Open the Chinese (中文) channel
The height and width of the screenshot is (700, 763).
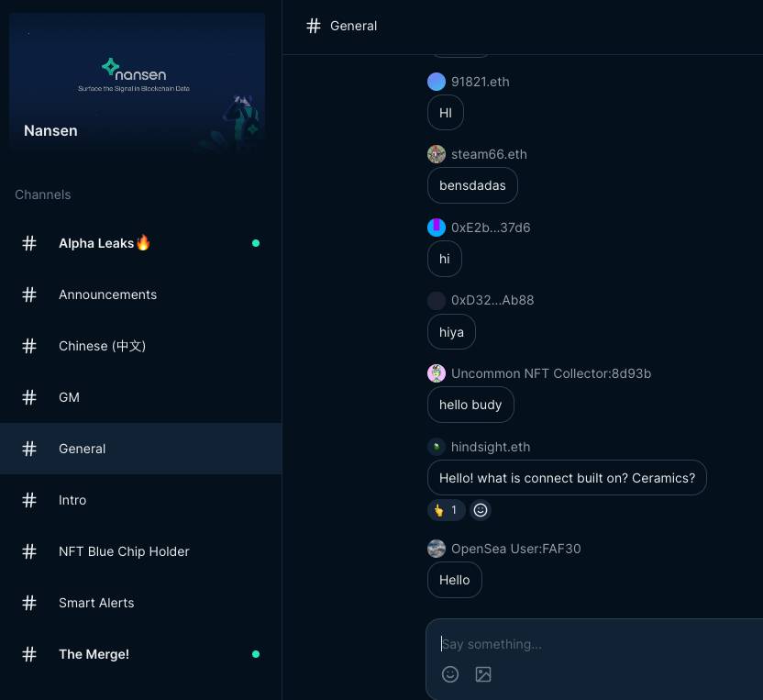click(102, 346)
